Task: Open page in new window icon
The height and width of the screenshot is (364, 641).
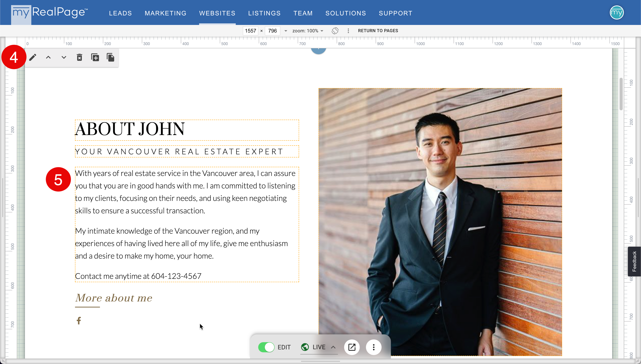Action: coord(352,347)
